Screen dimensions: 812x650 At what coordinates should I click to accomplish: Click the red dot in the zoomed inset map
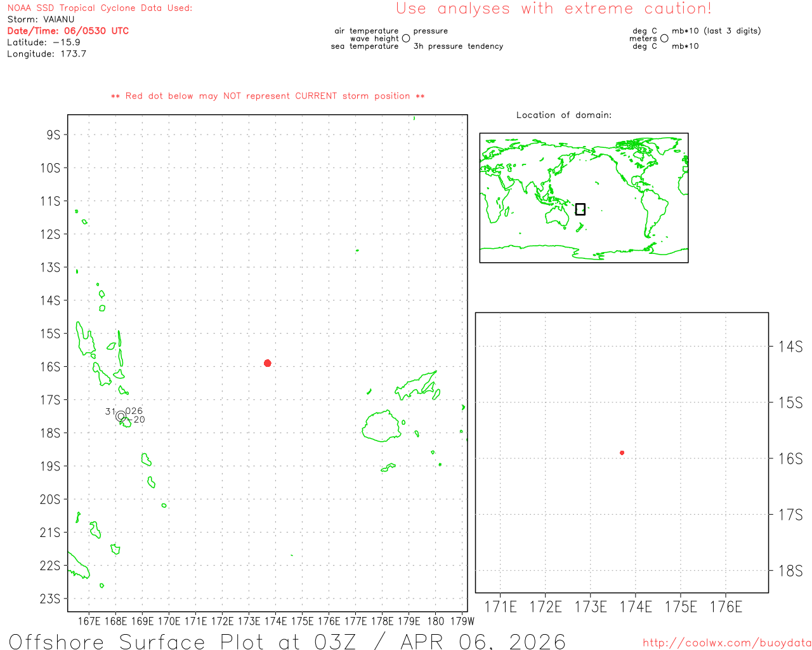(x=622, y=453)
